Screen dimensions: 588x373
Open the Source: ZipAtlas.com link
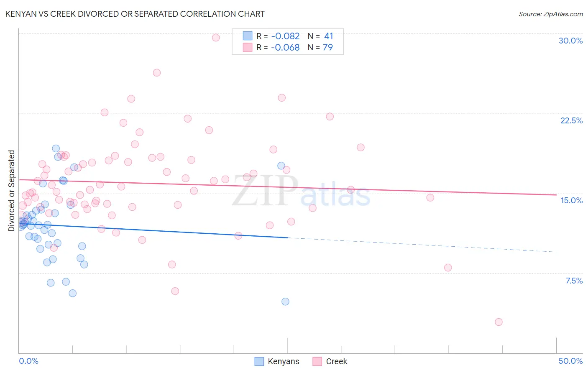pyautogui.click(x=551, y=14)
